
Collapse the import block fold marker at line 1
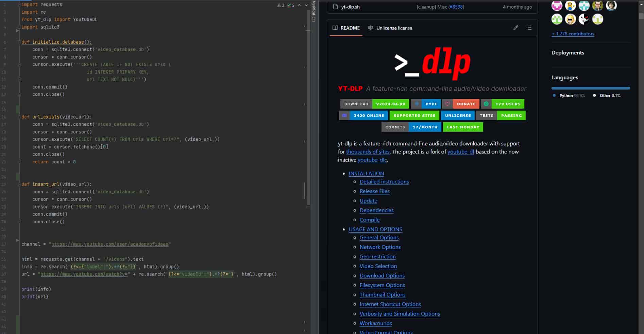tap(19, 5)
